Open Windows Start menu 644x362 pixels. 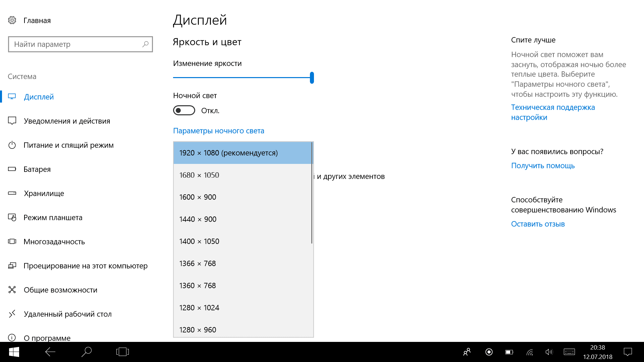(14, 352)
